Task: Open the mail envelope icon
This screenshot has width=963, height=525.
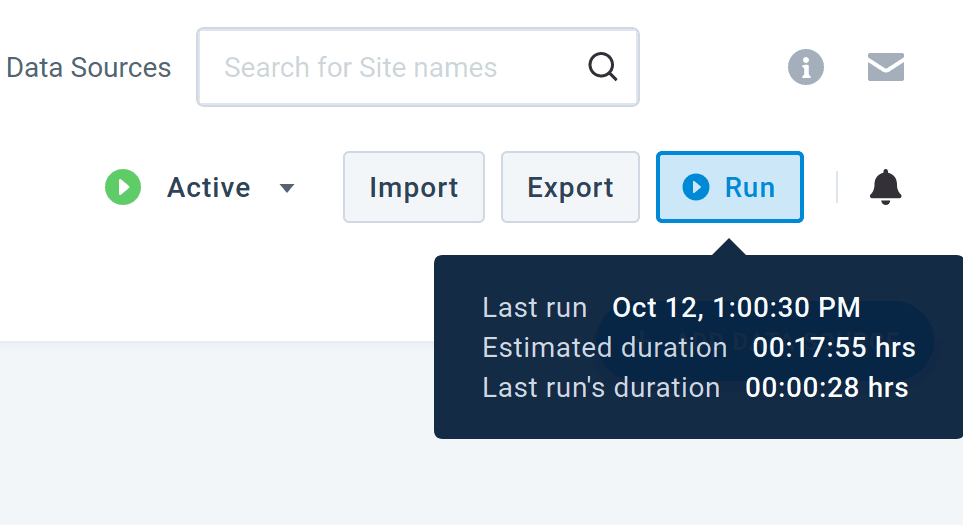Action: point(886,67)
